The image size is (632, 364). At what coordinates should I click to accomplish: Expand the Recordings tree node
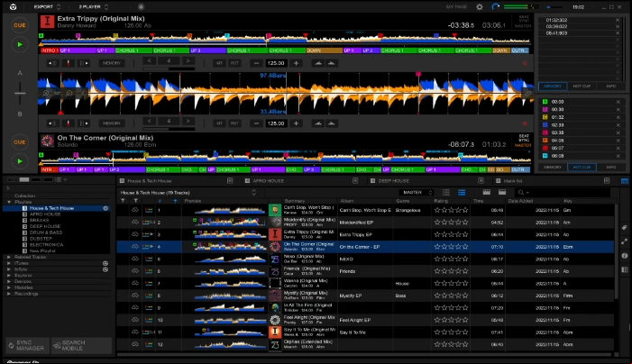click(9, 294)
